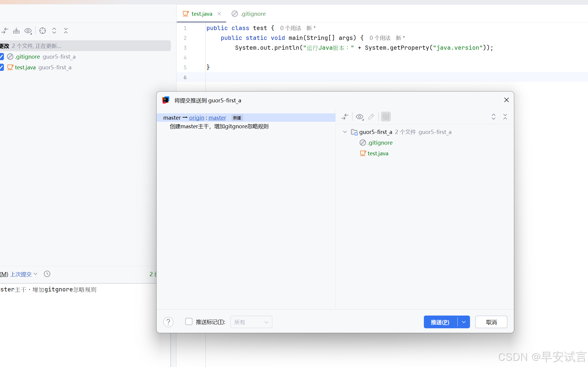The image size is (588, 367).
Task: Click line 6 in the code editor
Action: coord(396,77)
